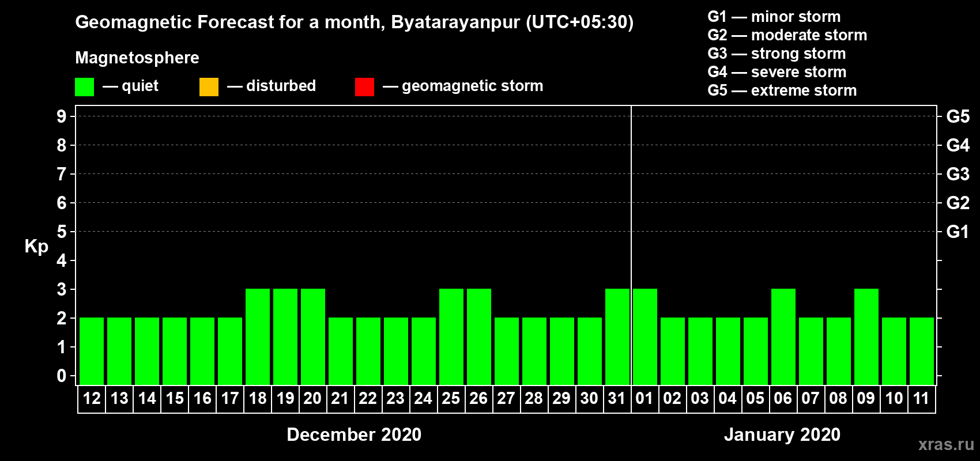Viewport: 980px width, 461px height.
Task: Click the 'G4 — severe storm' legend text
Action: (x=777, y=72)
